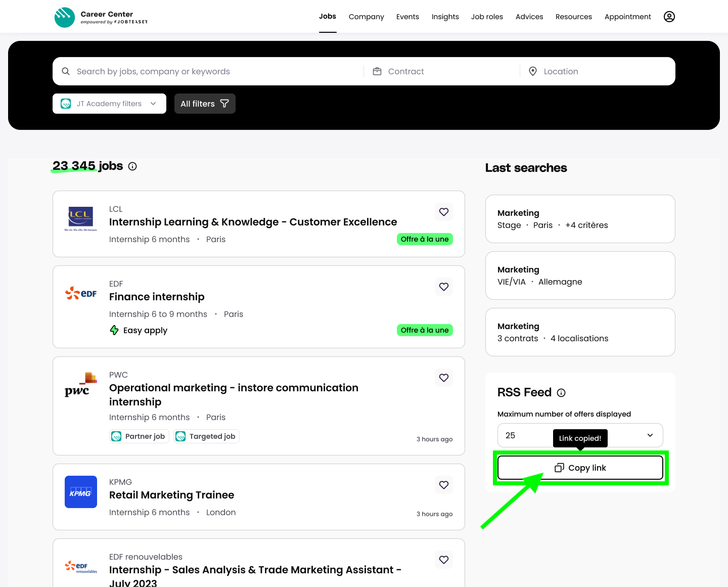Open the Company menu
Screen dimensions: 728x587
click(x=367, y=17)
